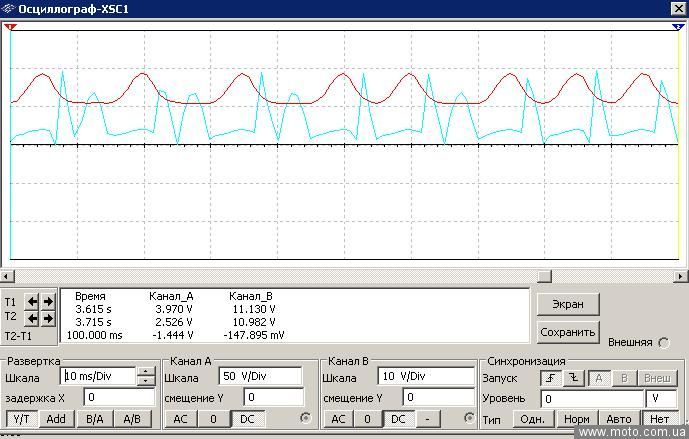Click blue T2 cursor marker at top right
The image size is (689, 439).
(677, 27)
